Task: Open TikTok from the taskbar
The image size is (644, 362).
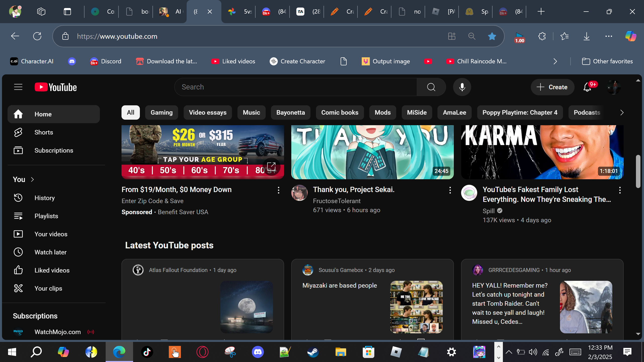Action: pos(147,352)
